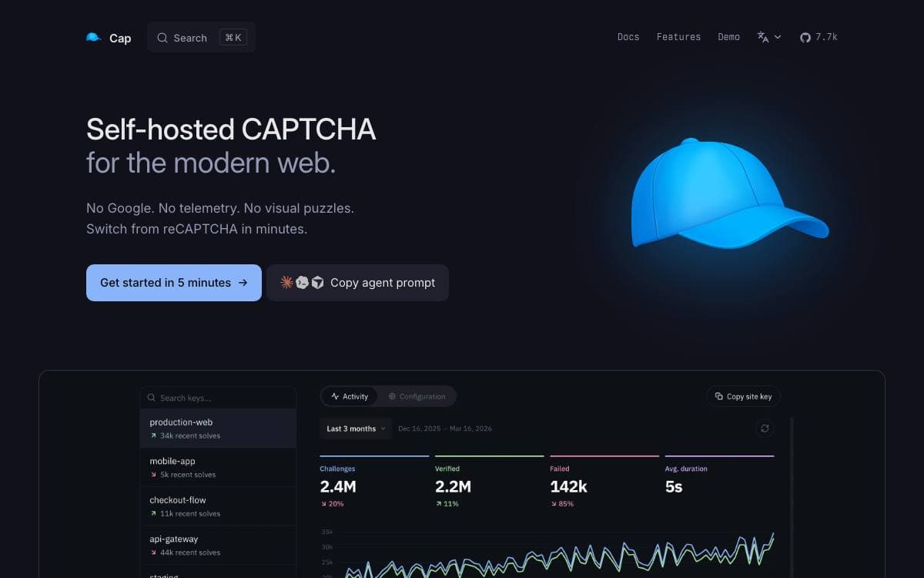This screenshot has width=924, height=578.
Task: Select the api-gateway key
Action: click(218, 545)
